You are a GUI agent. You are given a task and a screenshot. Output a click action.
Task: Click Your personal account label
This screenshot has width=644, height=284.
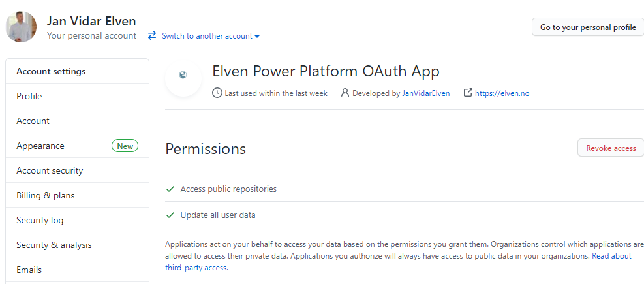pyautogui.click(x=91, y=36)
